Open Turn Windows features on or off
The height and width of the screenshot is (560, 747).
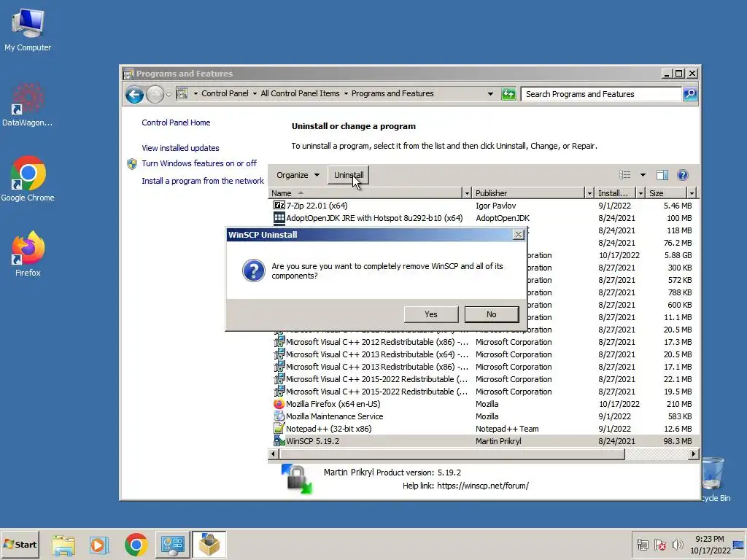(x=199, y=163)
